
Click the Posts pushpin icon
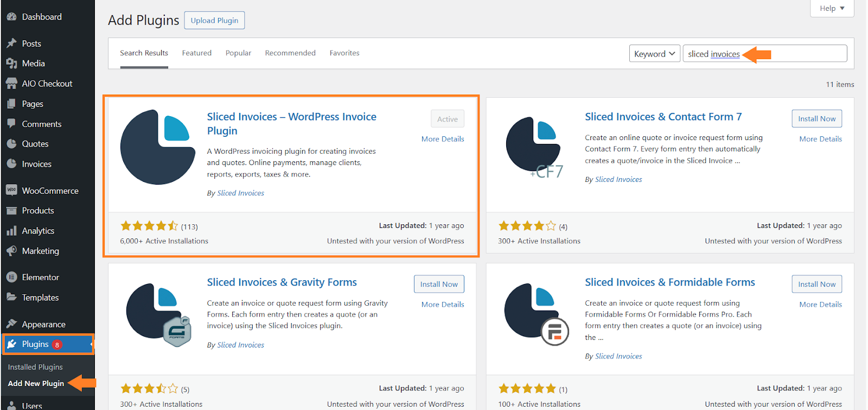pos(11,43)
